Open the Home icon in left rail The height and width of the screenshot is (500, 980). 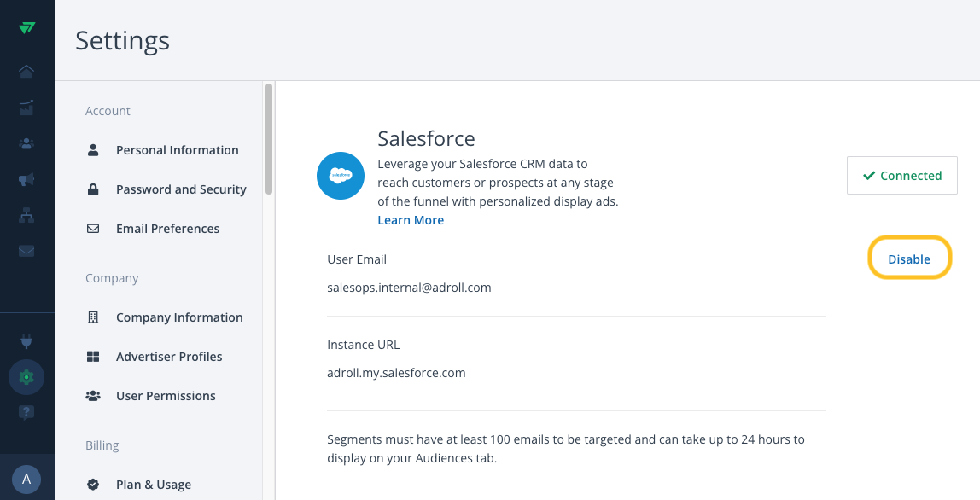point(26,72)
